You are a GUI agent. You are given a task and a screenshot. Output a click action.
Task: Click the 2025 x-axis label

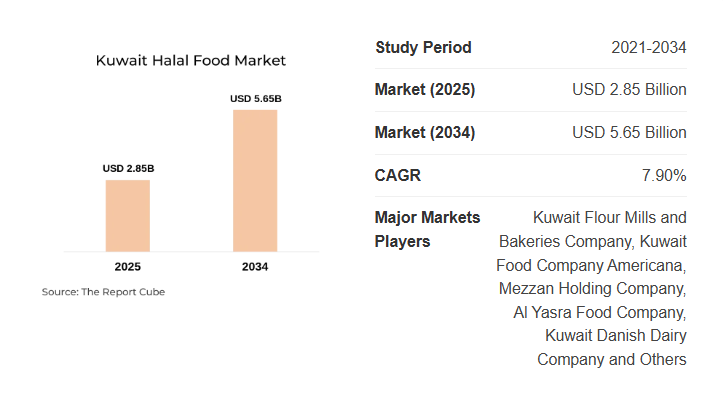128,267
